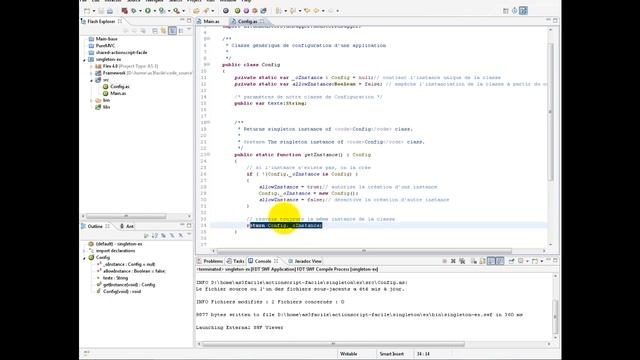Click the yellow Back navigation arrow
640x360 pixels.
(307, 11)
